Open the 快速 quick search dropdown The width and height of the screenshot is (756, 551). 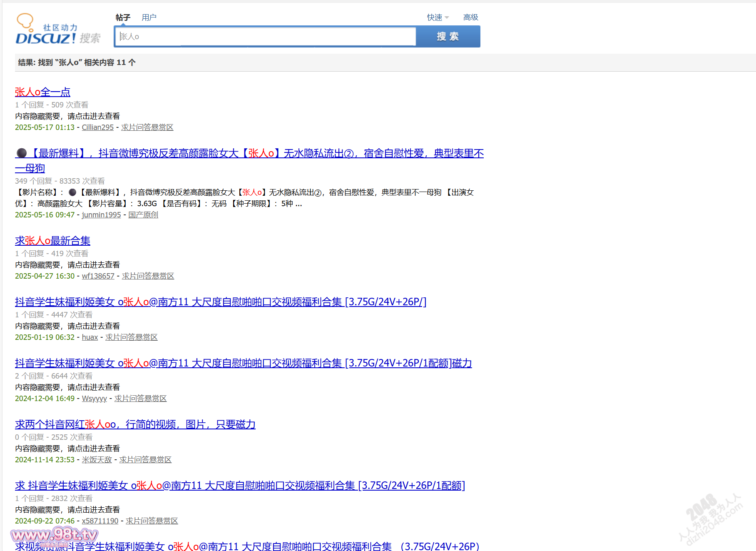(436, 17)
